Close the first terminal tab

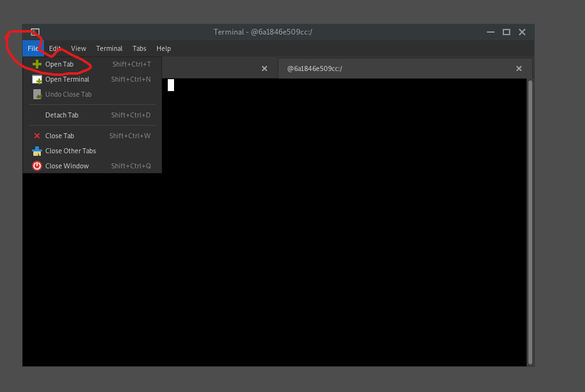pos(265,68)
